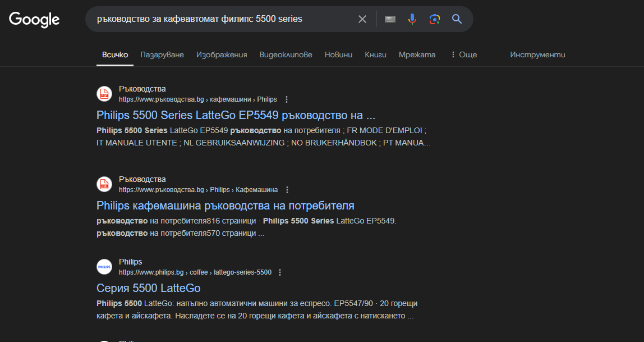Open three-dot menu beside philips.bg result
This screenshot has height=342, width=644.
280,272
